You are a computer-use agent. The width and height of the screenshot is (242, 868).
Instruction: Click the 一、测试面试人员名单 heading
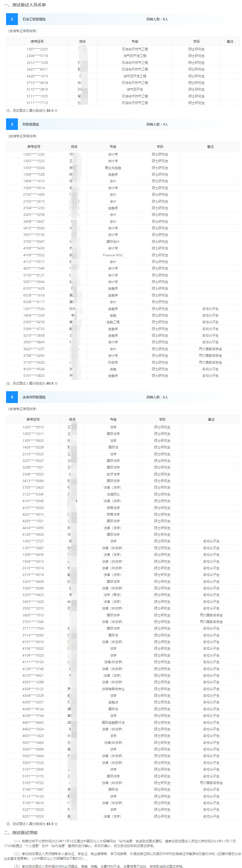click(x=24, y=5)
